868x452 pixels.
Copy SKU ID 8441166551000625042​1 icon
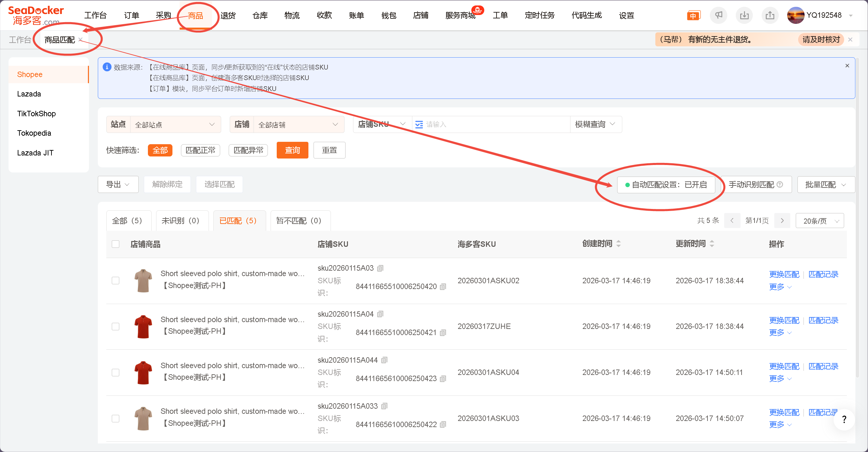click(443, 333)
